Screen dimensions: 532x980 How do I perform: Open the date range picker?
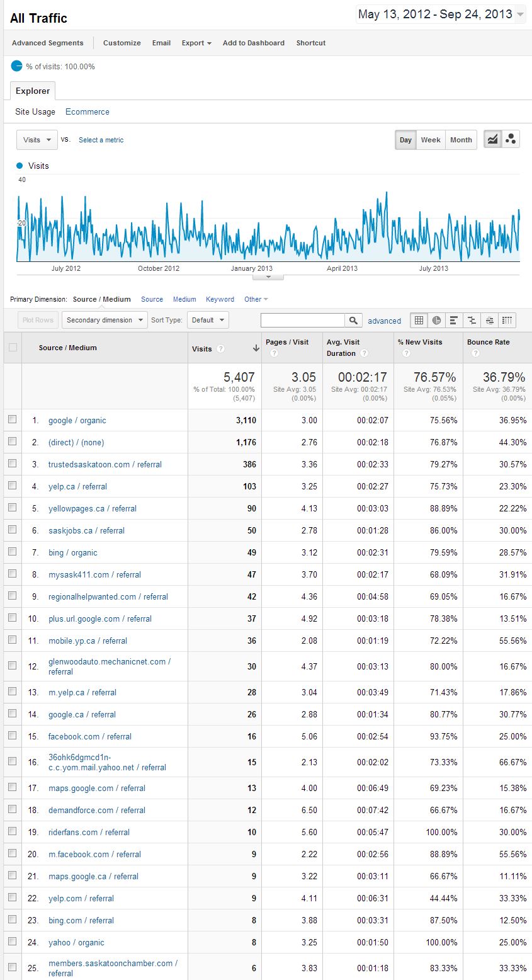(x=441, y=14)
